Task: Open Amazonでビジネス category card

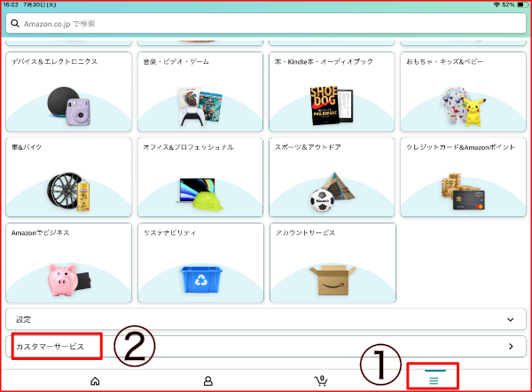Action: pyautogui.click(x=68, y=263)
